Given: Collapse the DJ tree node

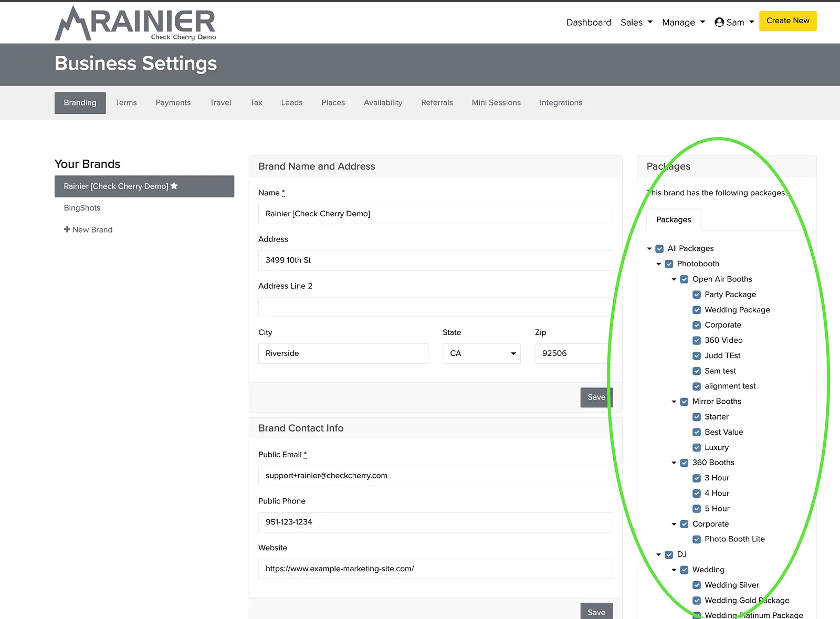Looking at the screenshot, I should pyautogui.click(x=659, y=554).
